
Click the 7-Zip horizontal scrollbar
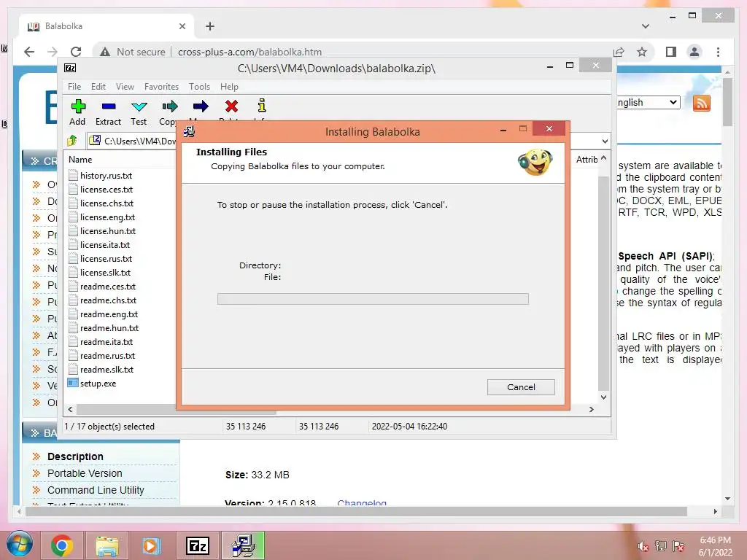point(177,410)
